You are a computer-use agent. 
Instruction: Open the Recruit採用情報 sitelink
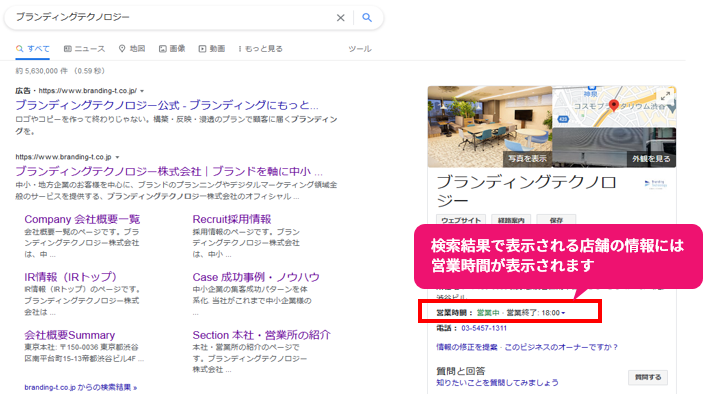click(x=232, y=219)
